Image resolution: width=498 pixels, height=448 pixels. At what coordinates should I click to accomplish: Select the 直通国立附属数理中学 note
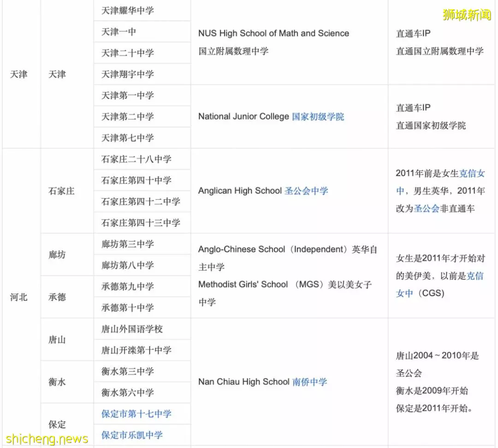[439, 51]
